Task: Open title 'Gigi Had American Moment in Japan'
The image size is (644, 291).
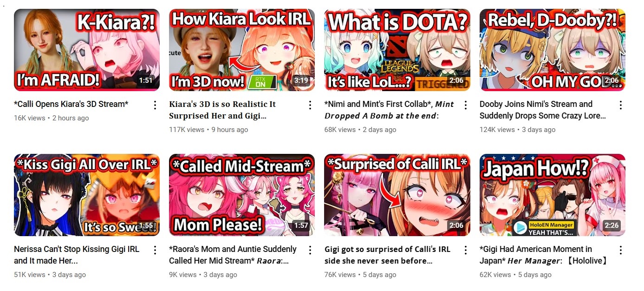Action: click(x=535, y=249)
